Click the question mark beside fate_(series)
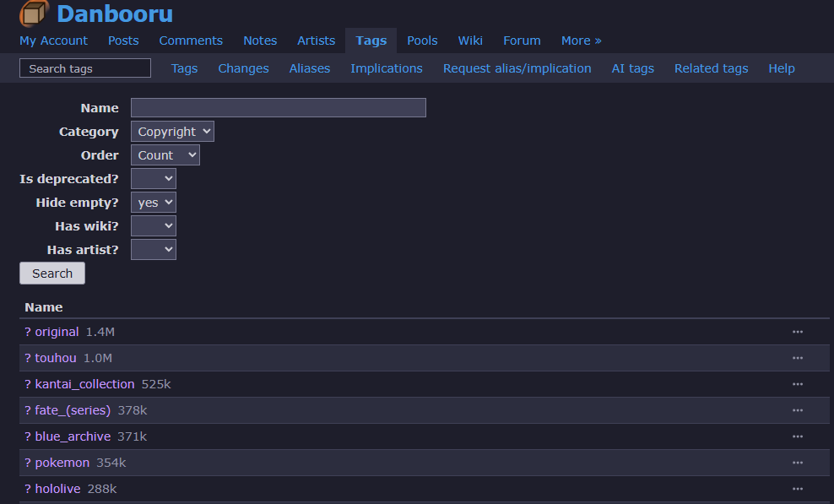Image resolution: width=834 pixels, height=504 pixels. [28, 410]
